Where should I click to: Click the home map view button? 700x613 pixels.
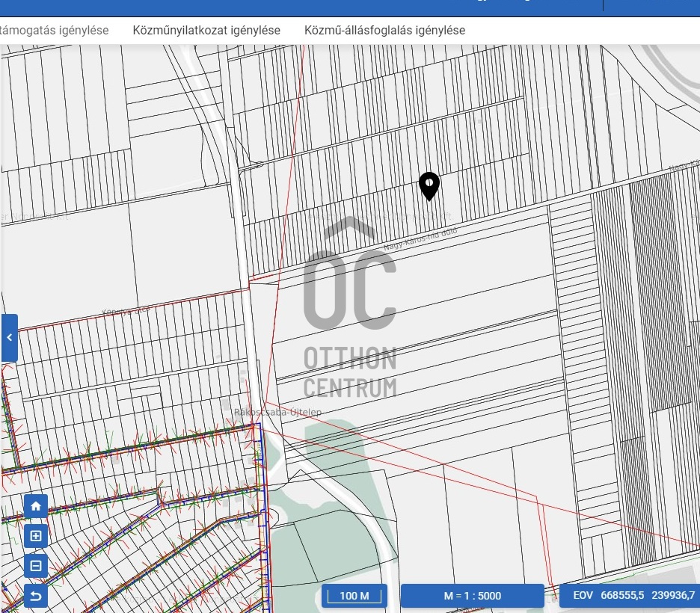click(x=36, y=506)
